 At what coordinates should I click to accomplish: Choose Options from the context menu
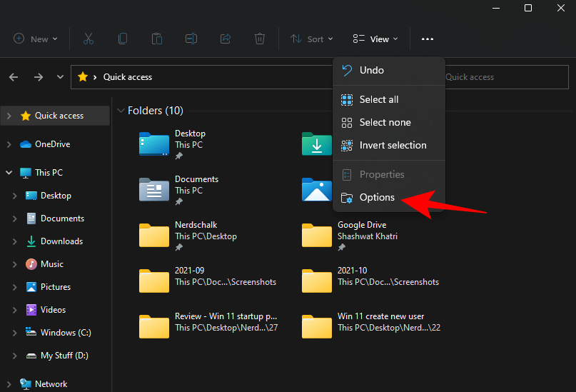pos(377,197)
